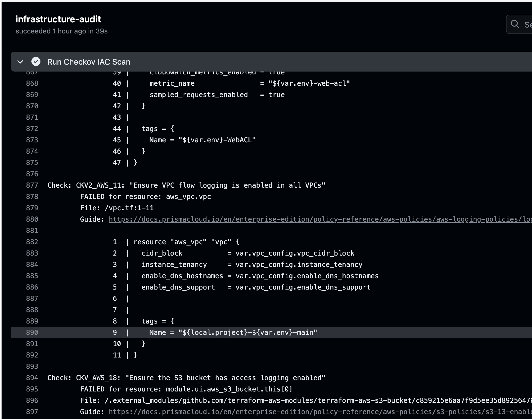Click the CKV_AWS_18 check line text
The height and width of the screenshot is (419, 532).
click(x=186, y=378)
